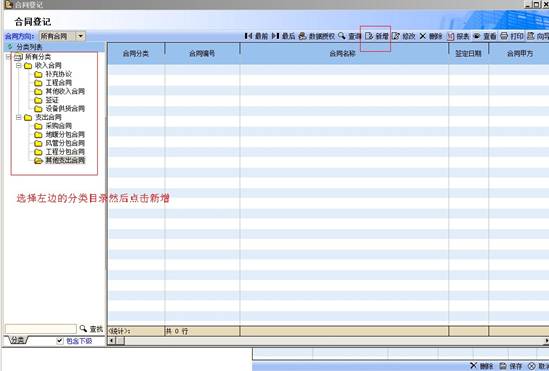The image size is (549, 371).
Task: Select 其他收入合同 folder
Action: point(65,91)
